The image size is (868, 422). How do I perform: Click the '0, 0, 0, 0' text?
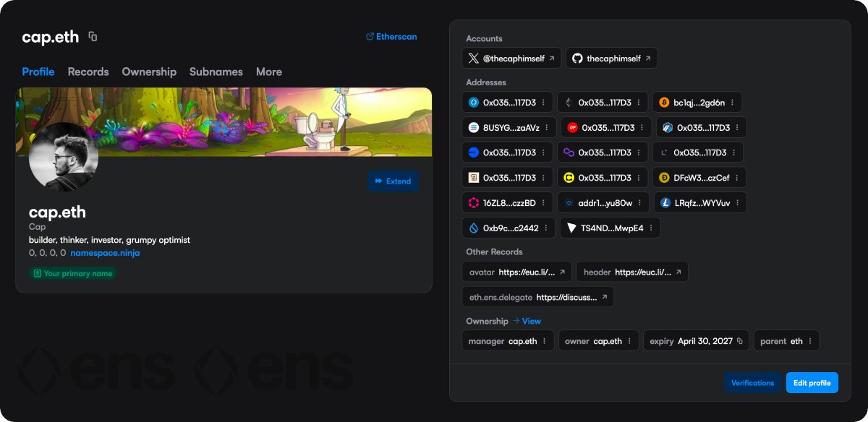coord(47,253)
